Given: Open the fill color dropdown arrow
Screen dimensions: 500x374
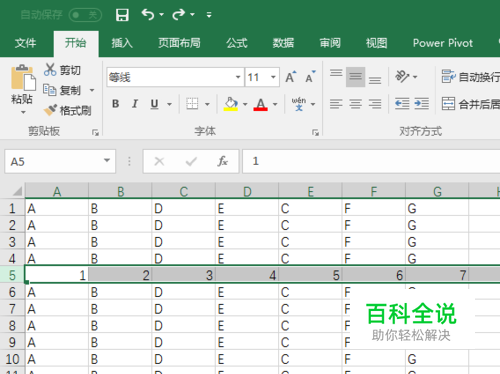Looking at the screenshot, I should click(x=245, y=104).
